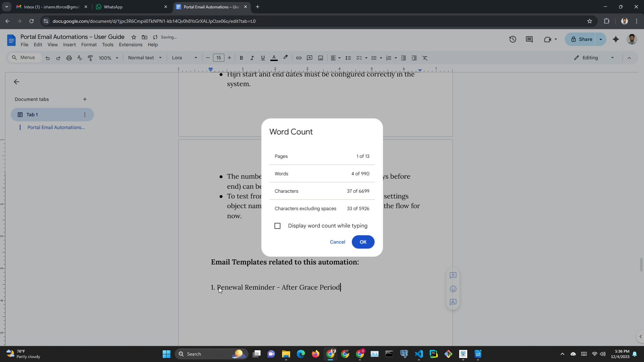Open the Tools menu
644x362 pixels.
coord(108,45)
